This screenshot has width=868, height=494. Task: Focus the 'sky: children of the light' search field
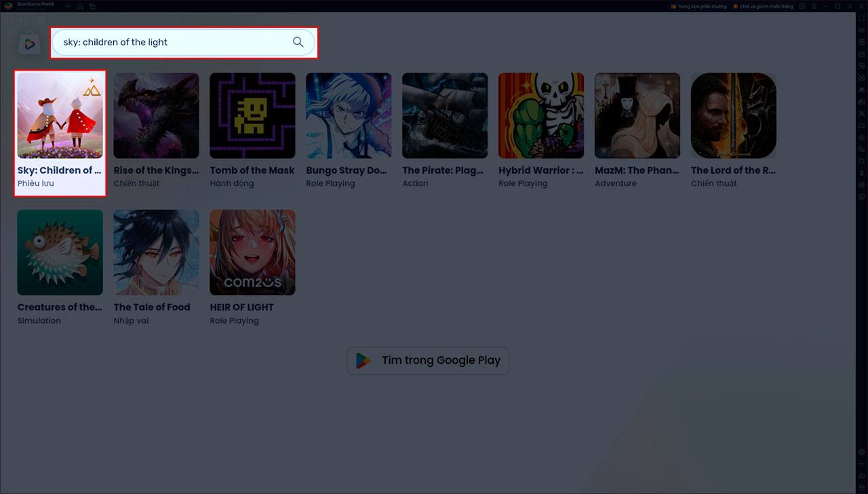click(183, 42)
